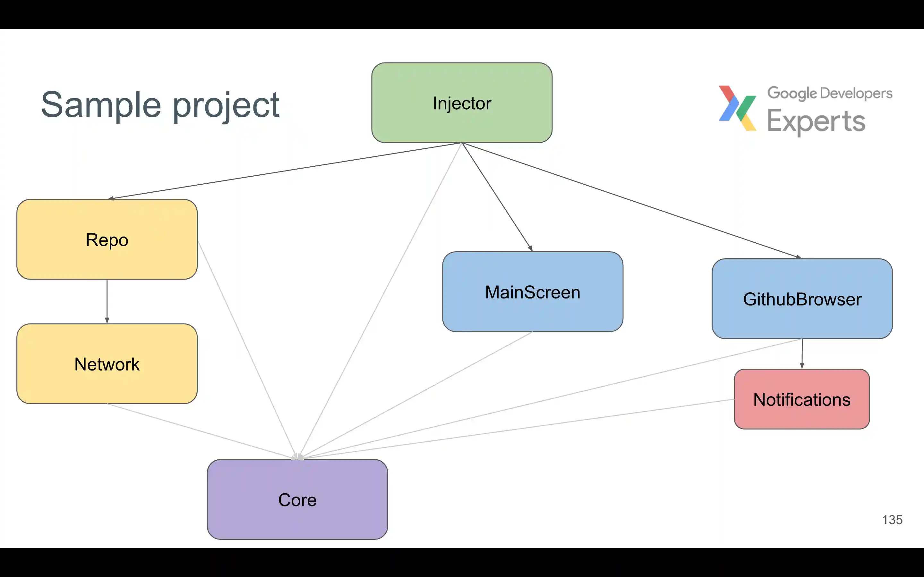
Task: Click the Injector label text
Action: 462,104
